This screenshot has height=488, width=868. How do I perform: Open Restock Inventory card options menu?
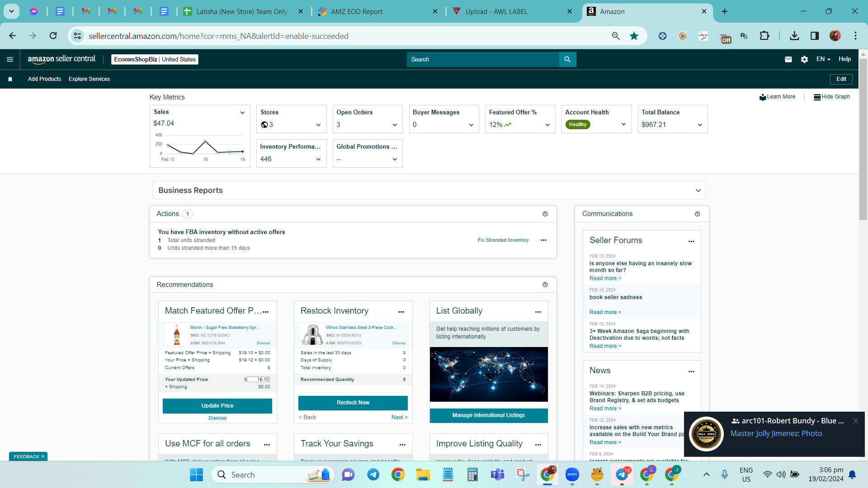coord(401,312)
